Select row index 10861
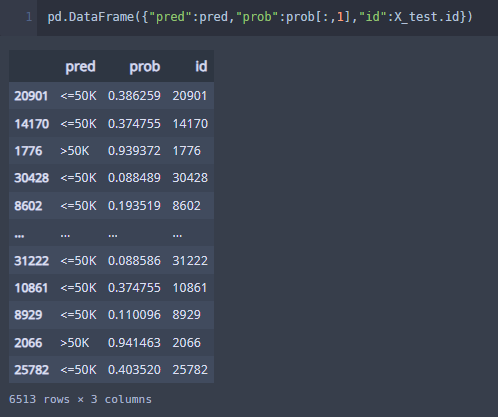This screenshot has height=417, width=498. [x=31, y=288]
